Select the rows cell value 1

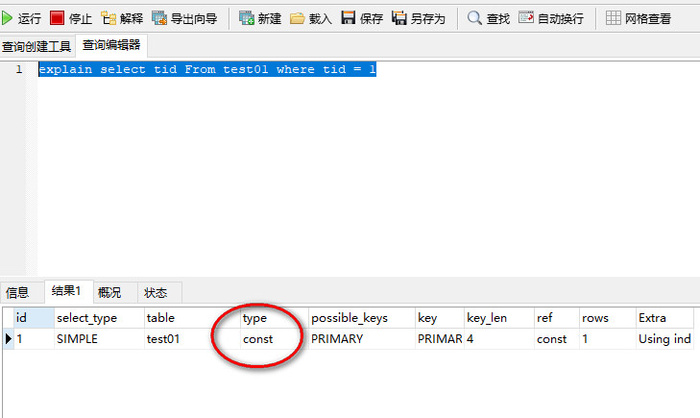pos(608,339)
